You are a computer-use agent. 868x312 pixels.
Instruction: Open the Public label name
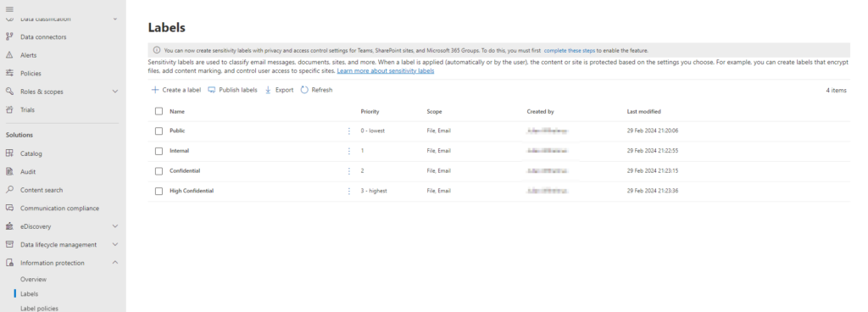click(177, 131)
